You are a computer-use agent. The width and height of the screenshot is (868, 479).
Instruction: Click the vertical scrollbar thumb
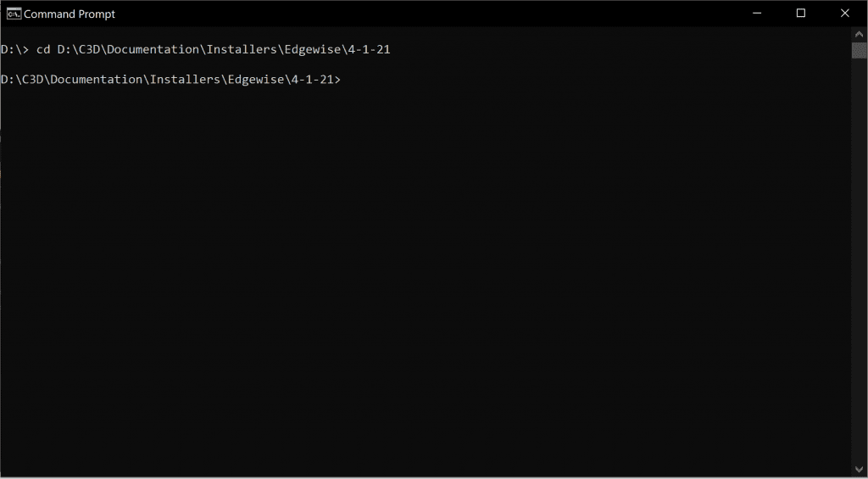pyautogui.click(x=860, y=50)
